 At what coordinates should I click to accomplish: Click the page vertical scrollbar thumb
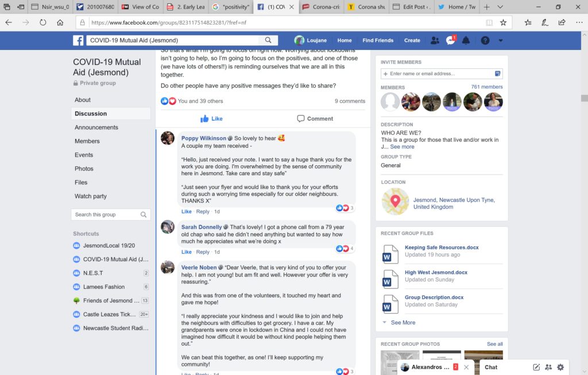584,98
